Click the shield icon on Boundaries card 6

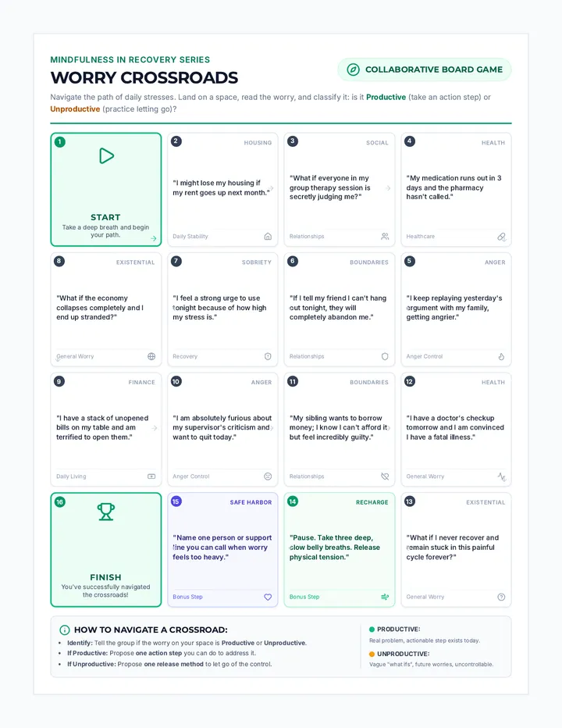pos(385,356)
